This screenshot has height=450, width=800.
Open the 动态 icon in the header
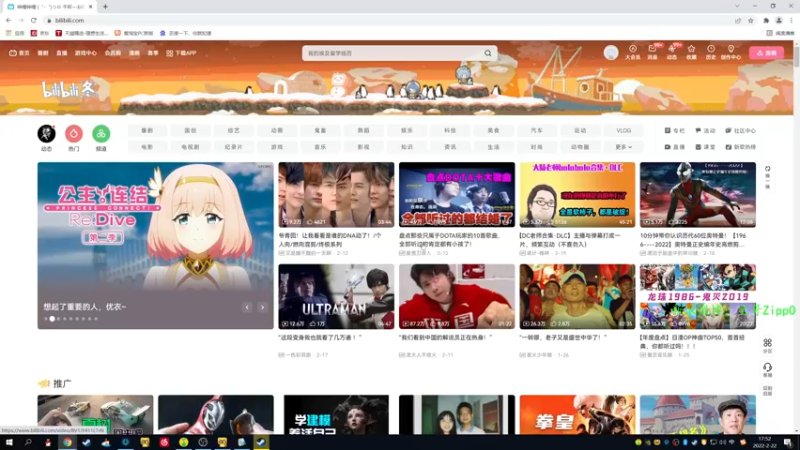[672, 52]
